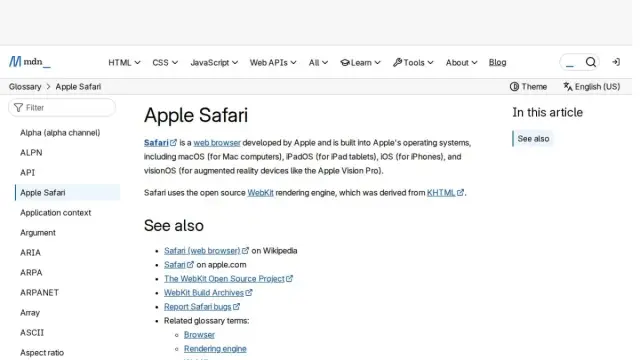Screen dimensions: 640x360
Task: Click the search magnifier icon
Action: coord(591,62)
